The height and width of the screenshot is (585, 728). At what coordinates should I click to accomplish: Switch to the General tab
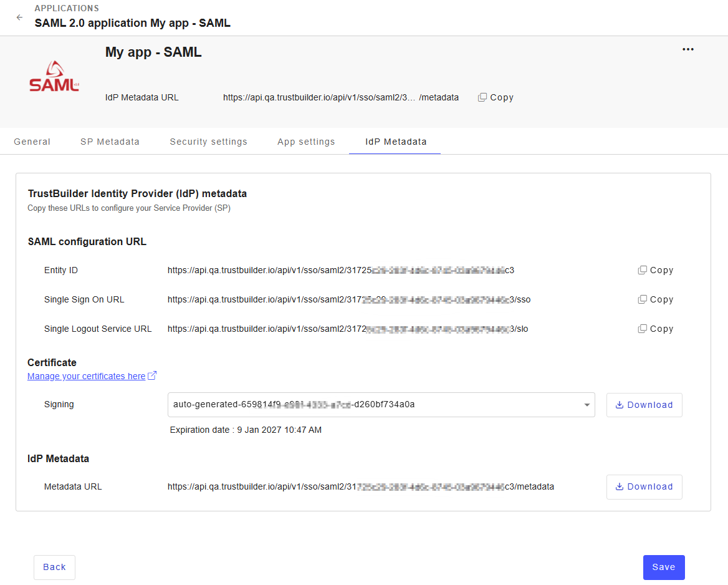pyautogui.click(x=32, y=142)
